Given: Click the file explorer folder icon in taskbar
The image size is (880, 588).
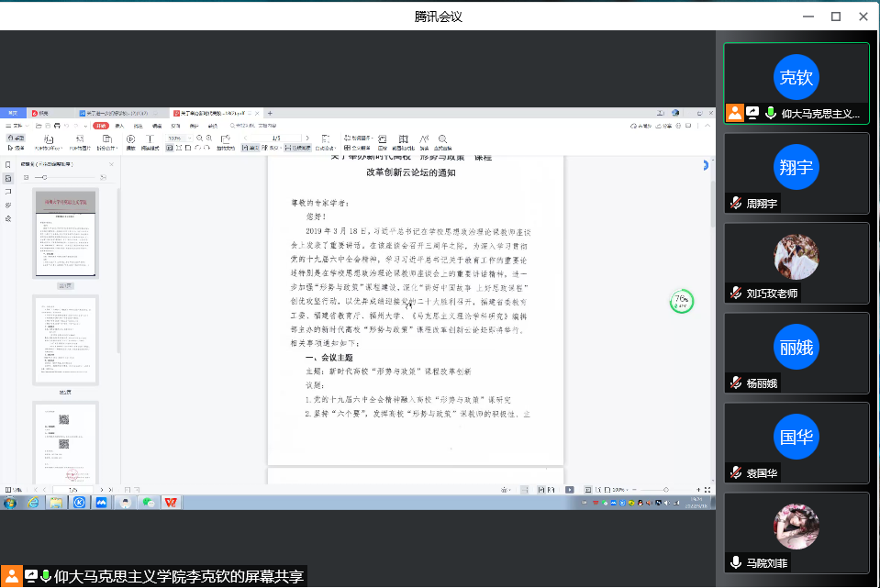Looking at the screenshot, I should point(56,502).
